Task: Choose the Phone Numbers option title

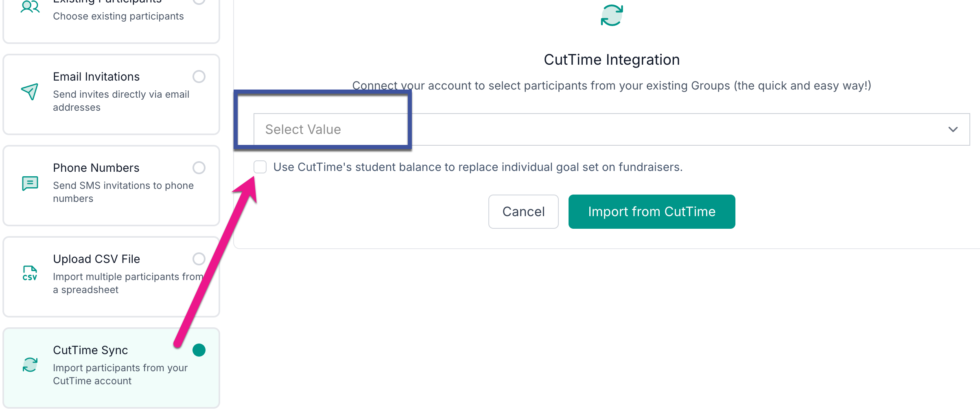Action: tap(96, 168)
